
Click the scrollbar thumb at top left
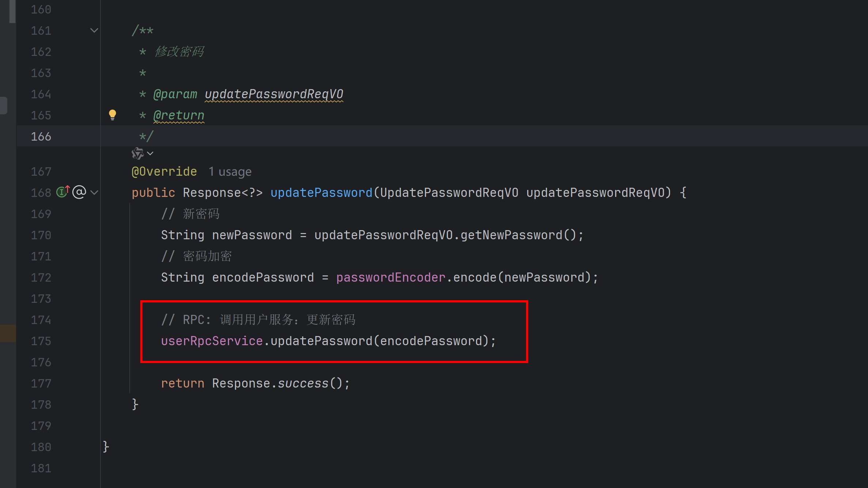click(x=12, y=11)
